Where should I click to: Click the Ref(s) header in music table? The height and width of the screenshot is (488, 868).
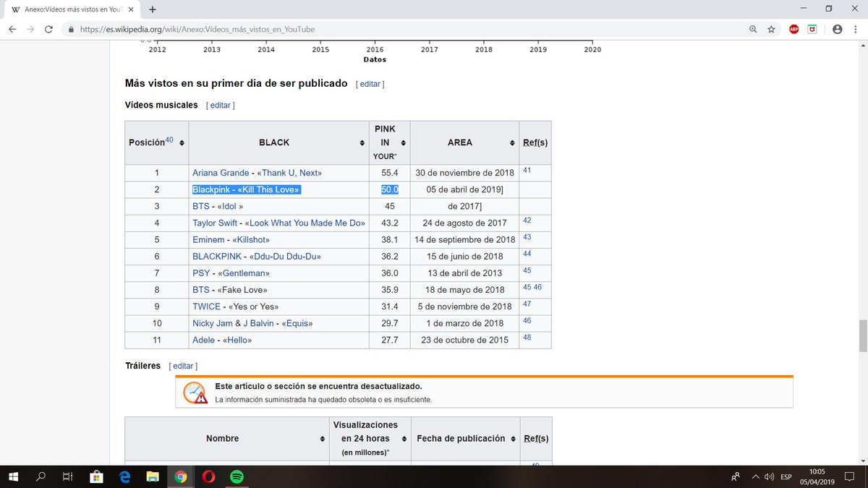coord(535,142)
